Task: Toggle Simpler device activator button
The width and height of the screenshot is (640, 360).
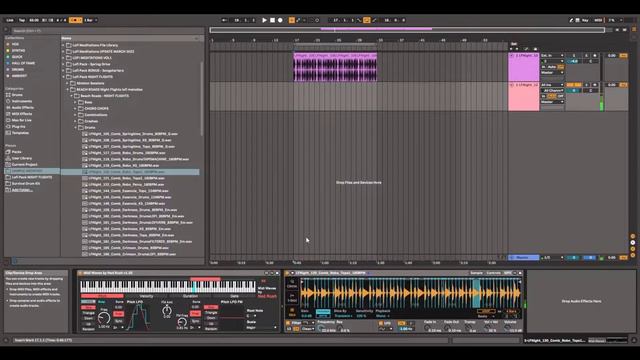Action: 287,273
